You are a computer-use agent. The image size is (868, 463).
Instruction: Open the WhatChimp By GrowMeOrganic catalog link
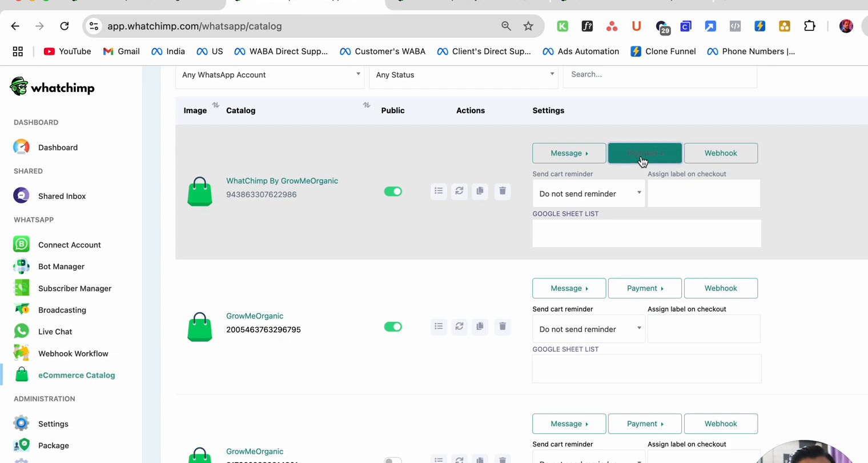(282, 181)
